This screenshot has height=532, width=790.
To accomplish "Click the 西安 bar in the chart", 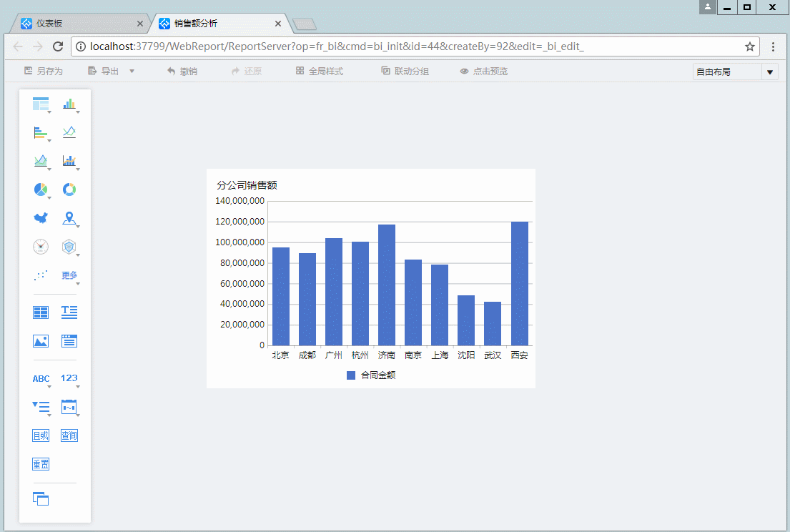I will [520, 284].
